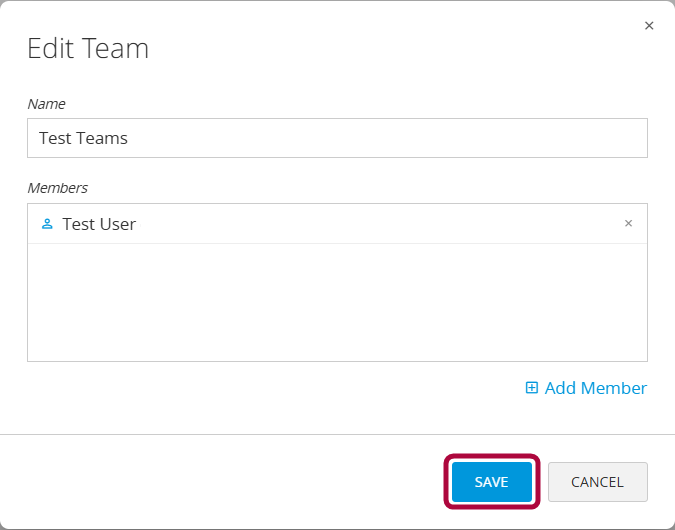Click the Test Teams text in Name field
675x530 pixels.
[83, 138]
